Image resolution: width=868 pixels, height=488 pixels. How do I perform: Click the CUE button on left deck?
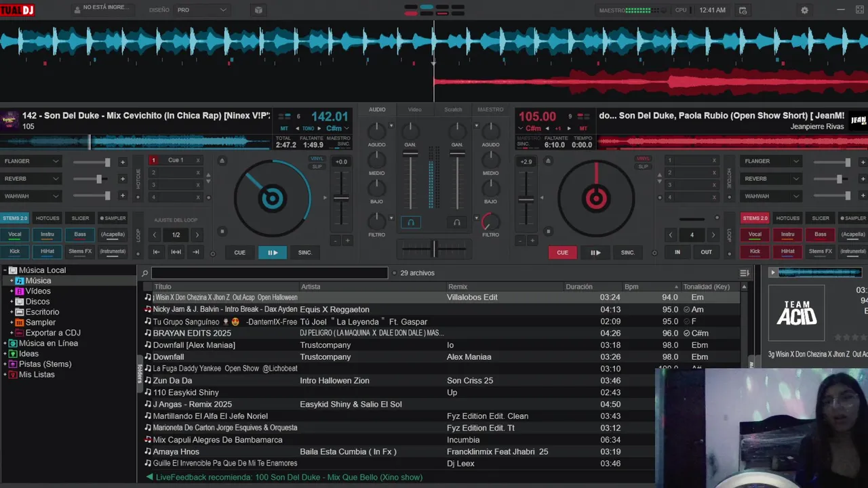pos(240,252)
